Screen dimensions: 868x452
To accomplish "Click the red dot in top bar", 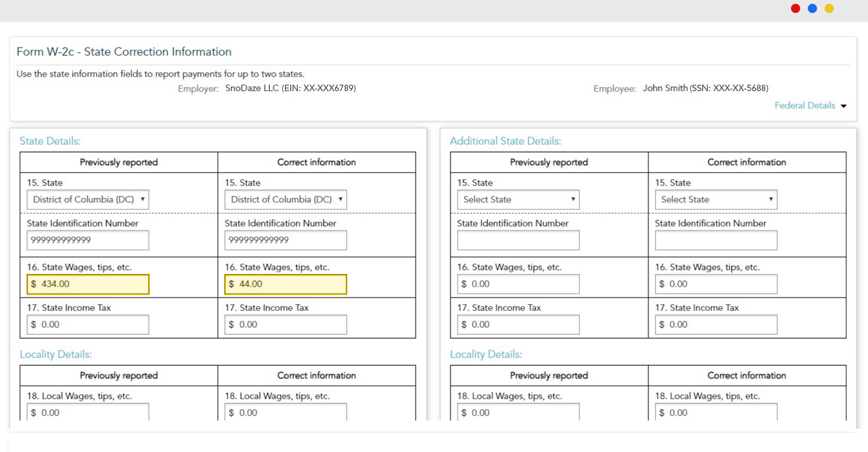I will (x=795, y=8).
